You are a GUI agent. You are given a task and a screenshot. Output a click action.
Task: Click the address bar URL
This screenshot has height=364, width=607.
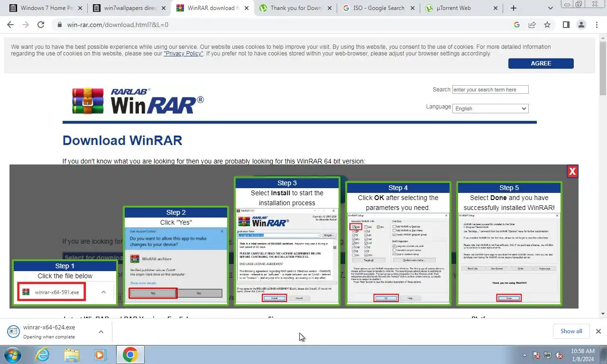point(118,25)
